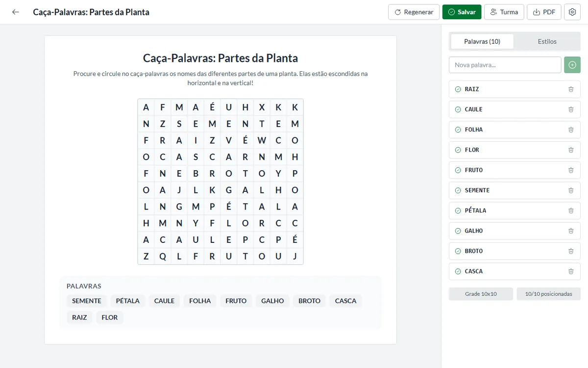588x368 pixels.
Task: Select the FLOR chip below the grid
Action: click(110, 317)
